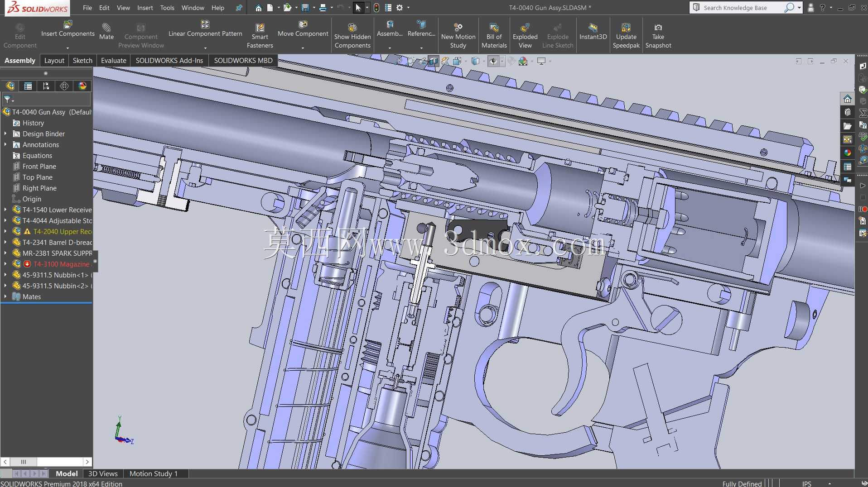Image resolution: width=868 pixels, height=487 pixels.
Task: Click the IPS unit system in status bar
Action: point(807,484)
